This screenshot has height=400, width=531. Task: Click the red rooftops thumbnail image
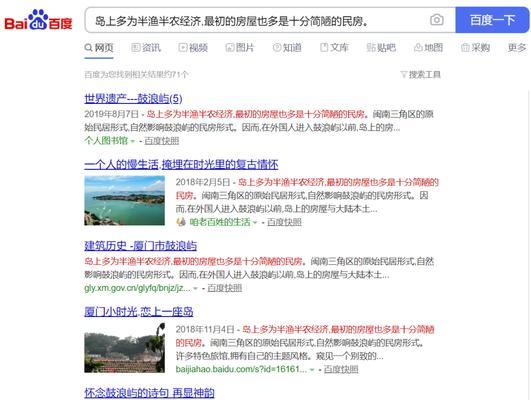coord(125,348)
